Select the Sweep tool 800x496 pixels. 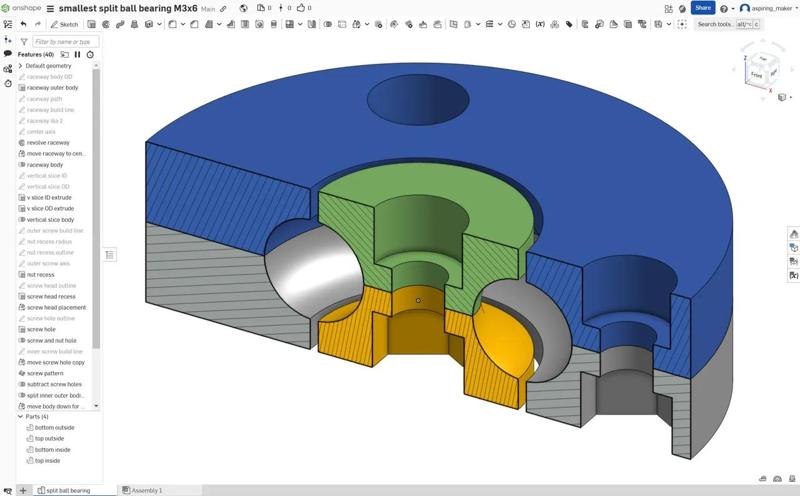pos(120,24)
